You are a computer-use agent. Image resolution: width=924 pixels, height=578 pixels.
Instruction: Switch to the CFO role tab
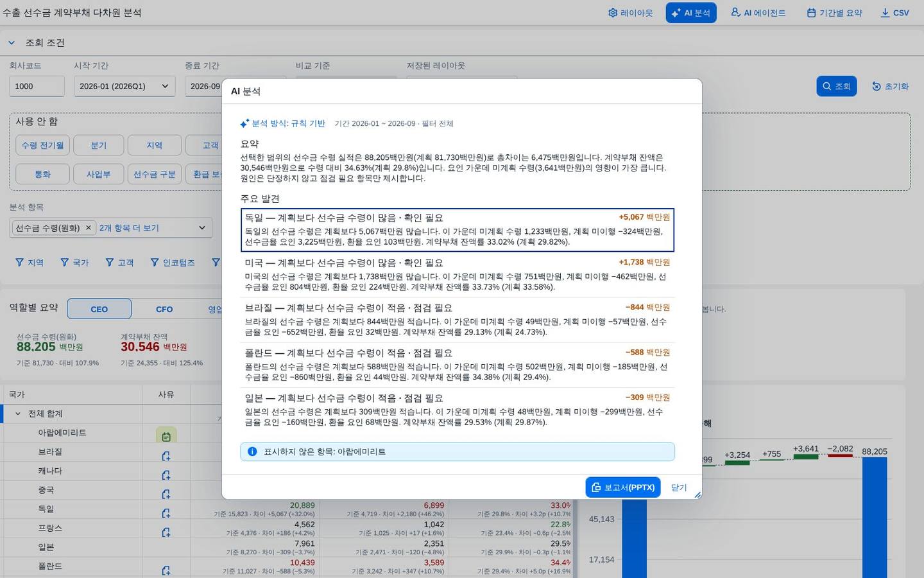click(164, 309)
